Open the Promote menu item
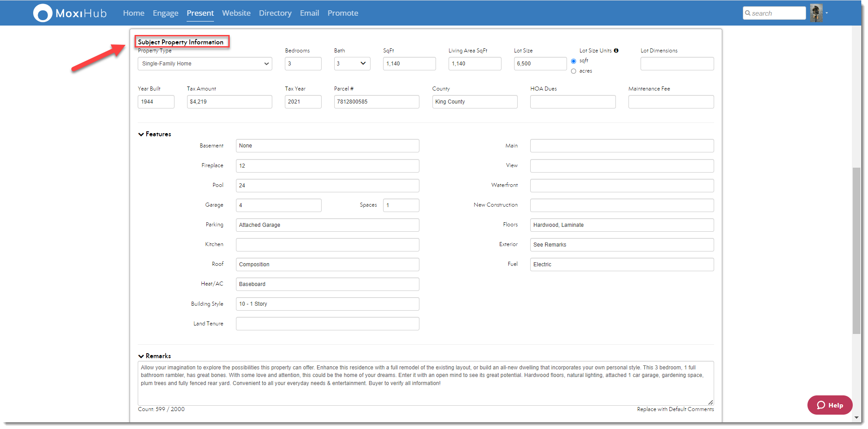The width and height of the screenshot is (868, 429). 343,13
